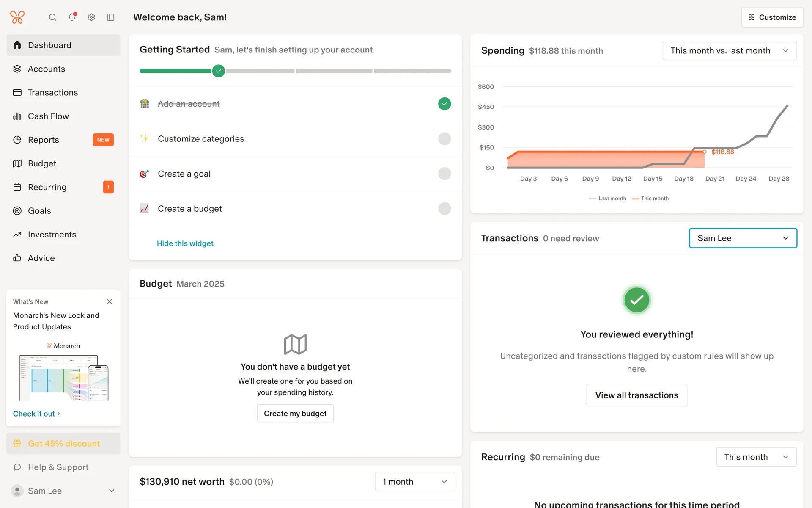Click the Getting Started progress bar checkmark
The height and width of the screenshot is (508, 812).
[x=218, y=71]
